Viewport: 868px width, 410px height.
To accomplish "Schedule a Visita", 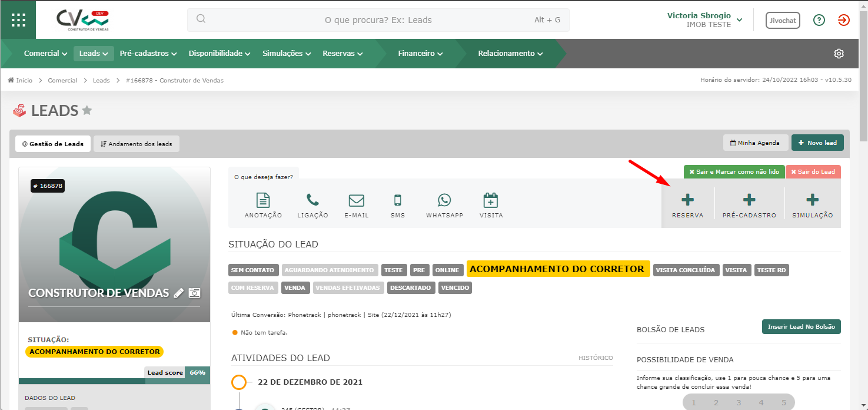I will pyautogui.click(x=491, y=206).
